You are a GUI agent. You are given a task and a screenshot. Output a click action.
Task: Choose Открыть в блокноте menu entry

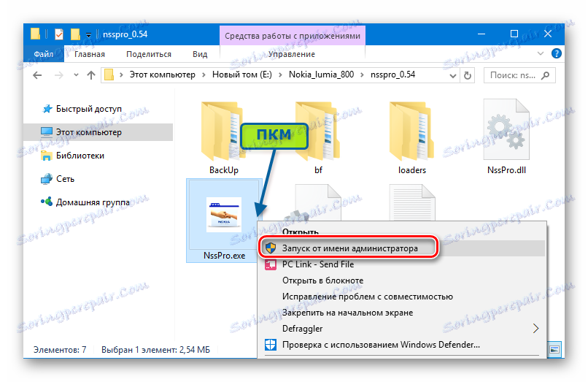[402, 280]
